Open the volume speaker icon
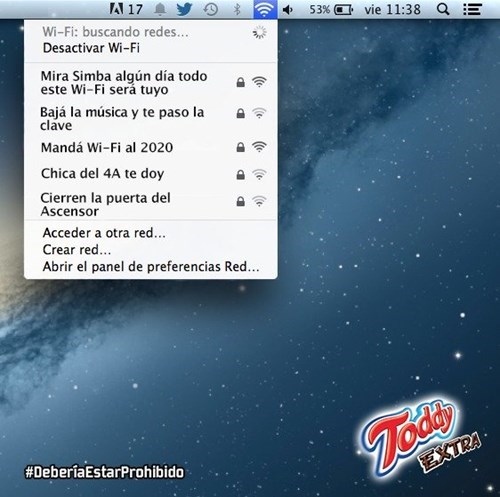The height and width of the screenshot is (497, 500). pyautogui.click(x=288, y=10)
